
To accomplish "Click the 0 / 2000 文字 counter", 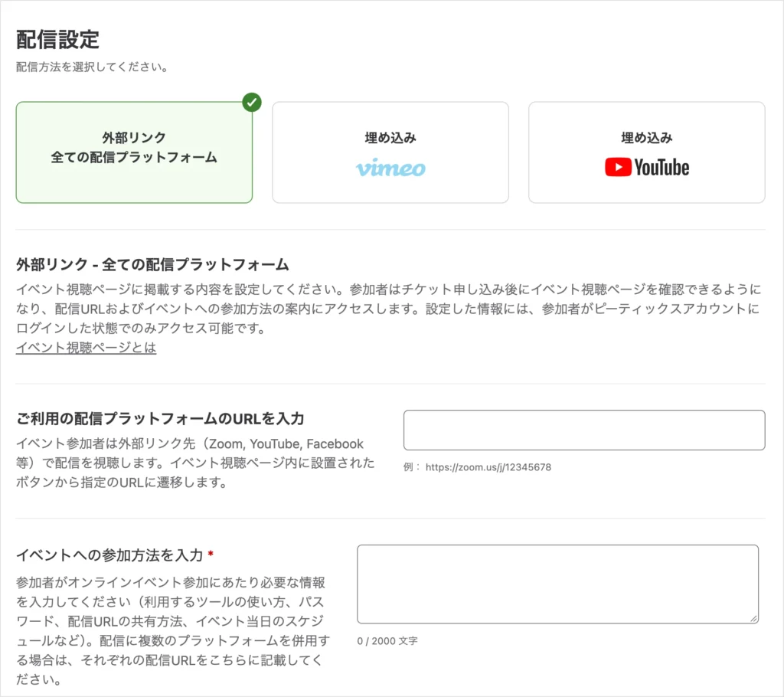I will (x=387, y=641).
